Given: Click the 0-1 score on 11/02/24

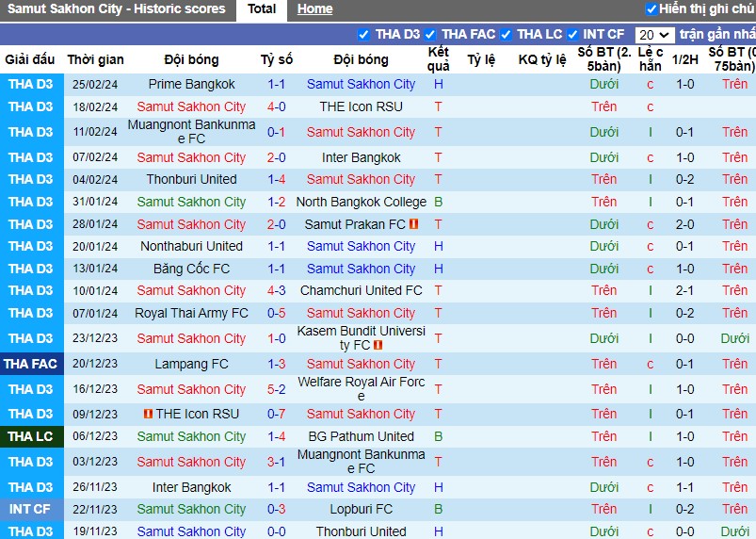Looking at the screenshot, I should point(276,132).
